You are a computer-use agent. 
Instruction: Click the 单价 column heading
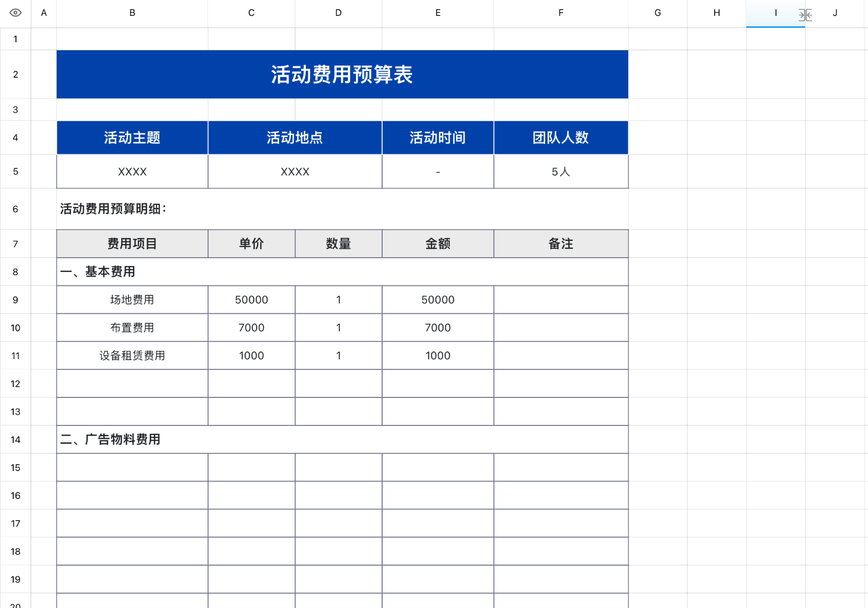(251, 244)
